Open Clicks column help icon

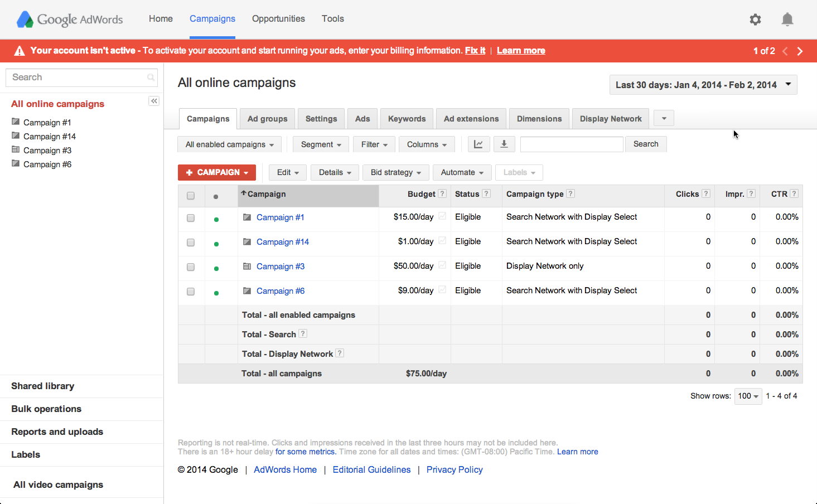pyautogui.click(x=706, y=193)
